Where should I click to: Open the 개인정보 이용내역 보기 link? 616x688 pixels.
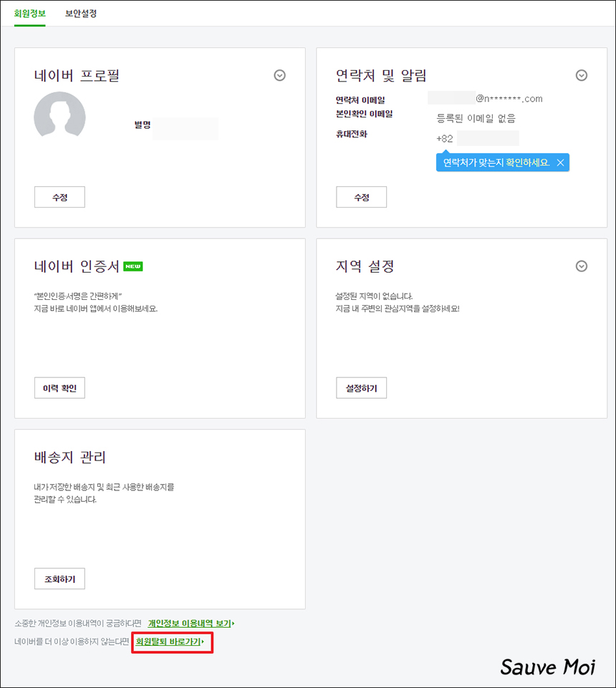pos(191,623)
